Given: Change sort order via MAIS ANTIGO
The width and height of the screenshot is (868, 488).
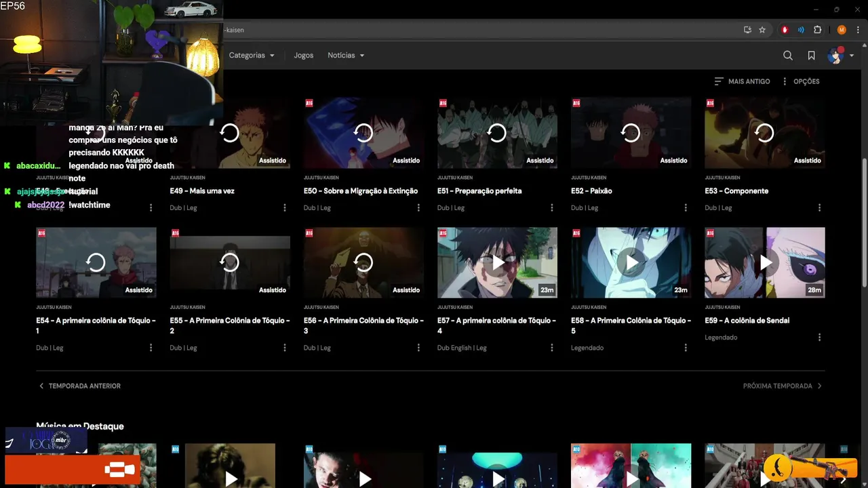Looking at the screenshot, I should [x=742, y=81].
